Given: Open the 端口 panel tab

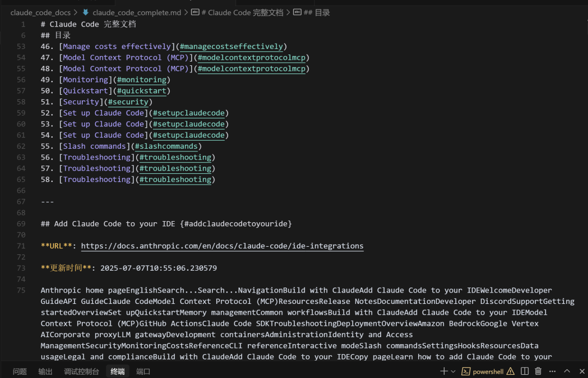Looking at the screenshot, I should tap(143, 371).
